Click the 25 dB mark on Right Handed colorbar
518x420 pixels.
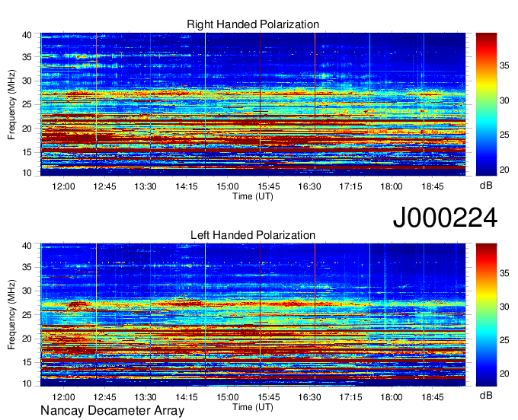504,135
